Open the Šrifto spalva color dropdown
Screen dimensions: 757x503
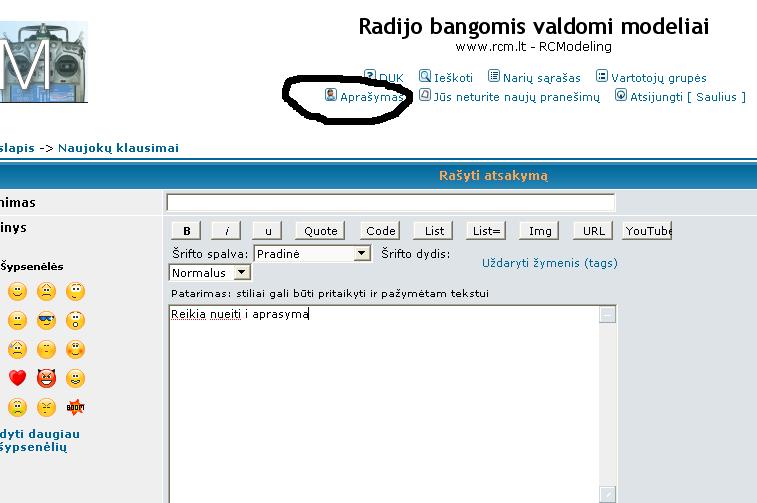(362, 254)
